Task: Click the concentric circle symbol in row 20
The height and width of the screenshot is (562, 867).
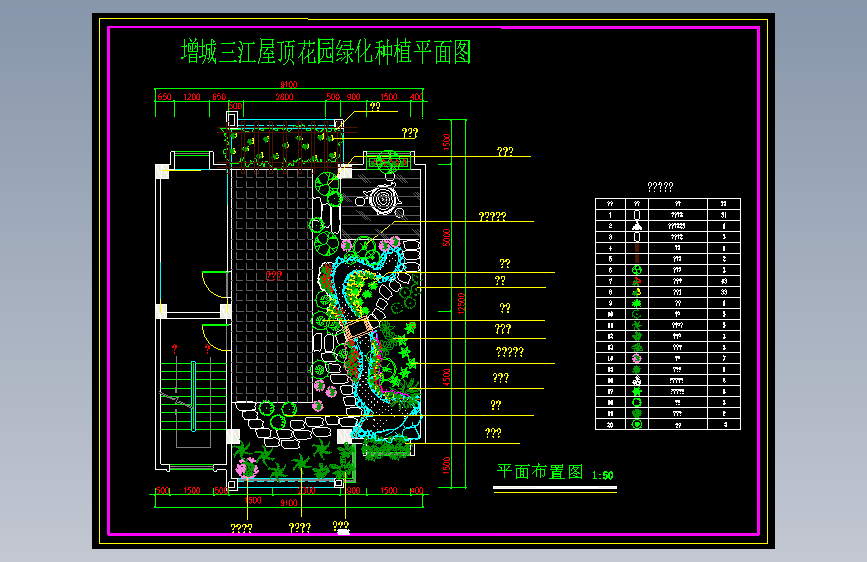Action: click(x=637, y=425)
